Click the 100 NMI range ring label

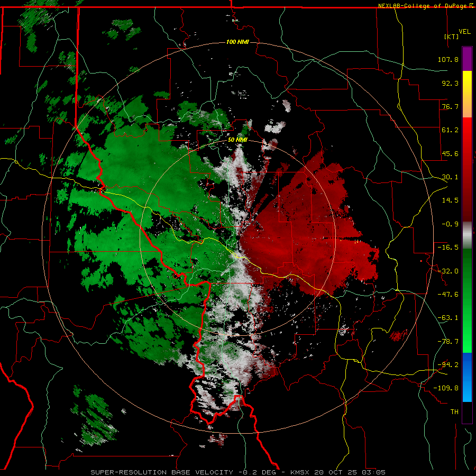point(237,42)
